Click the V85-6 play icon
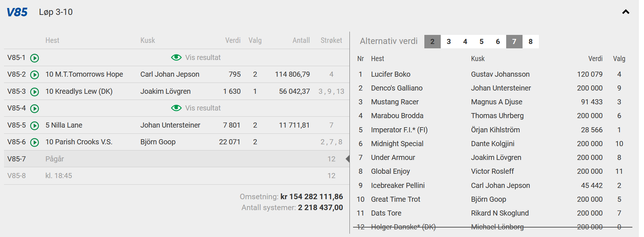 coord(35,142)
